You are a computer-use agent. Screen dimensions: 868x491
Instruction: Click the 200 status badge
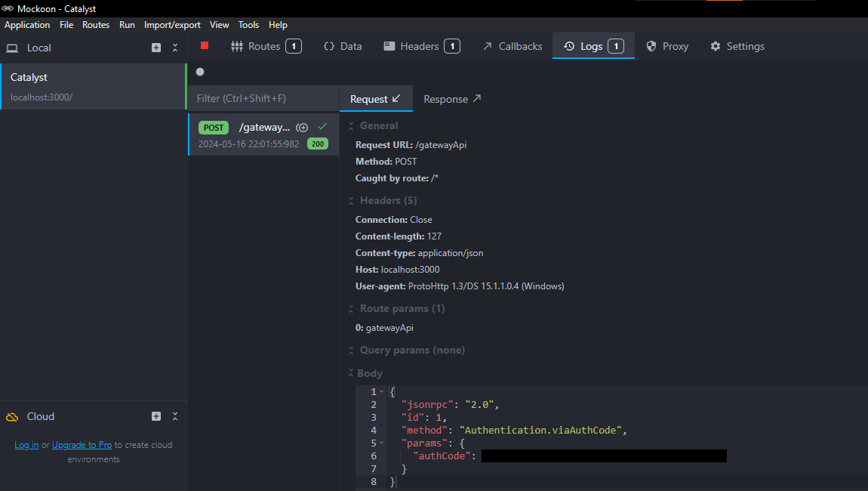(x=318, y=144)
